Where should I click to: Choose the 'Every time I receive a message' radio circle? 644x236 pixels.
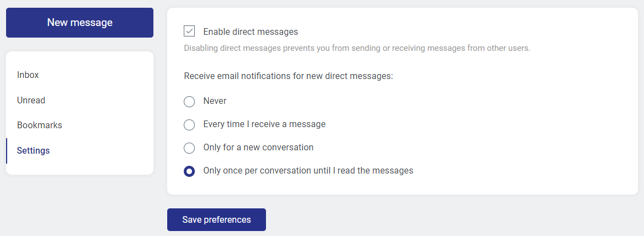pyautogui.click(x=189, y=125)
